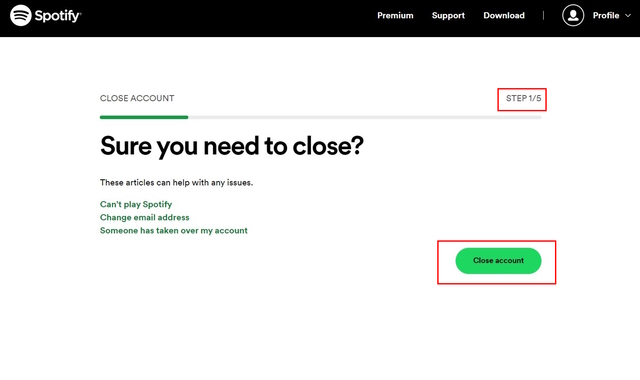Click the profile avatar icon
640x380 pixels.
(x=573, y=16)
